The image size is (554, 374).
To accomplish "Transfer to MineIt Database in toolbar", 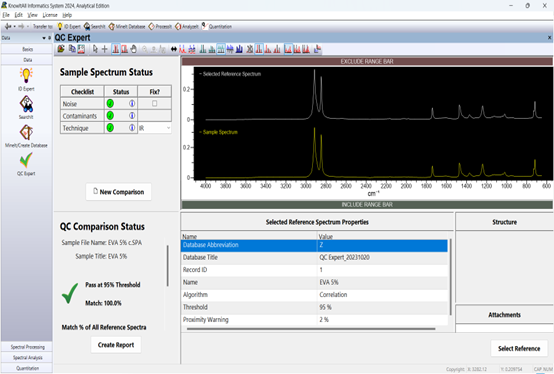I will tap(127, 26).
